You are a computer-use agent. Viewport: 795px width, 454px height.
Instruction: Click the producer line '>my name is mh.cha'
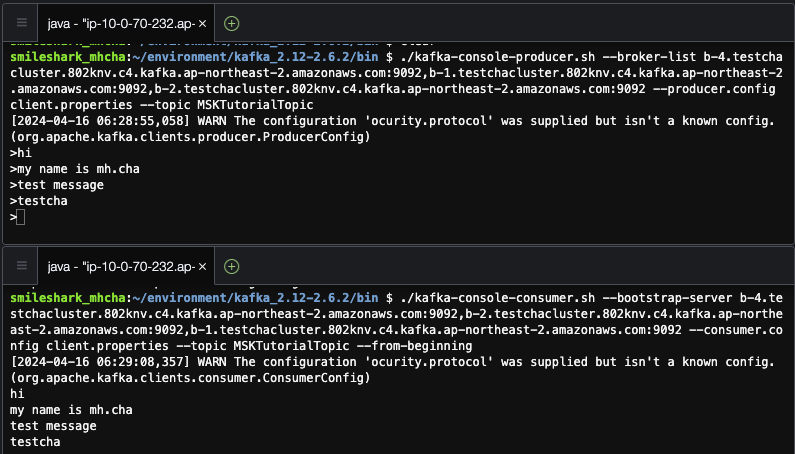click(x=75, y=169)
